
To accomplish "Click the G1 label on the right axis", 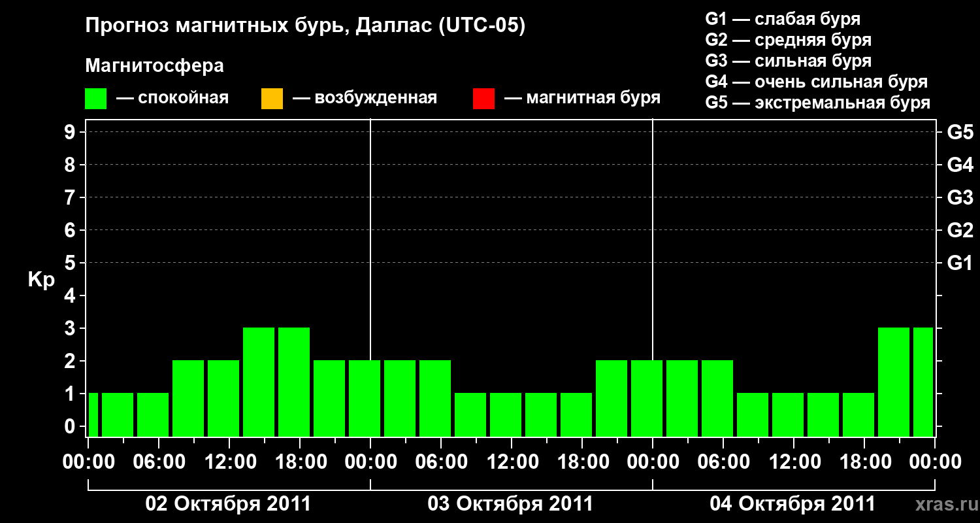I will (960, 263).
